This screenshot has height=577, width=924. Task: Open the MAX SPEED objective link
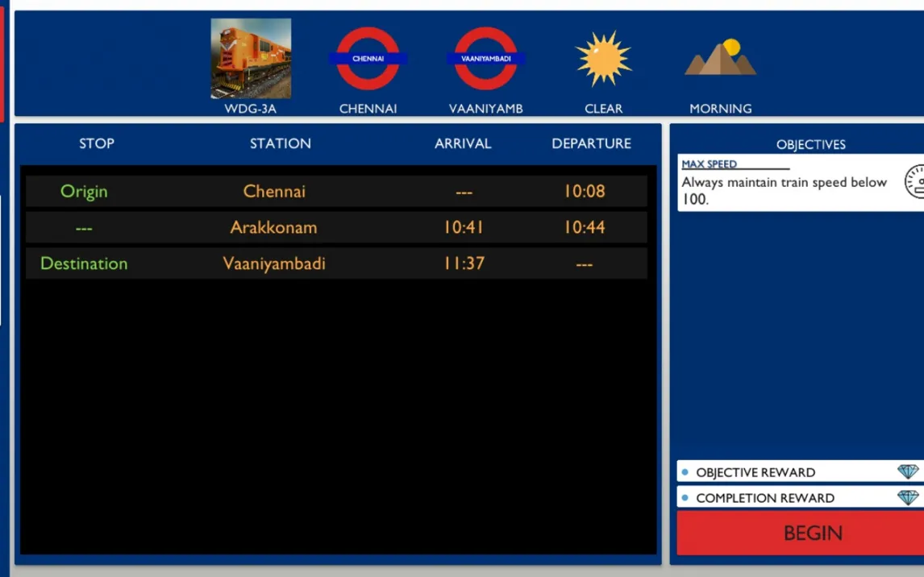point(709,164)
